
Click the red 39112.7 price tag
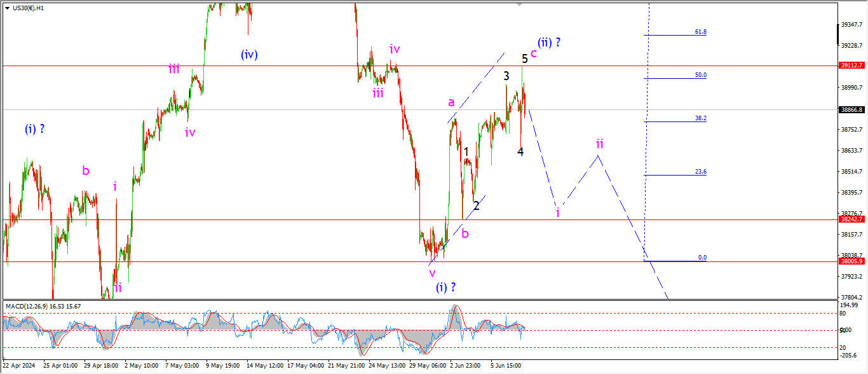point(851,66)
